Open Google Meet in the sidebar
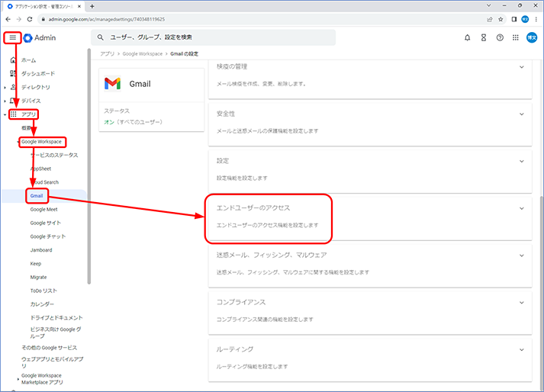The image size is (544, 392). pos(43,209)
